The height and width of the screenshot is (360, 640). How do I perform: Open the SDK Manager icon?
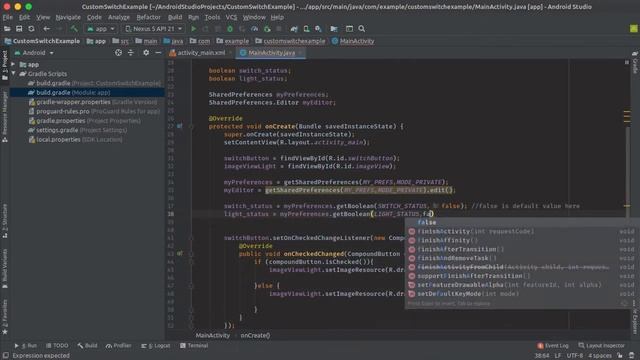coord(318,29)
